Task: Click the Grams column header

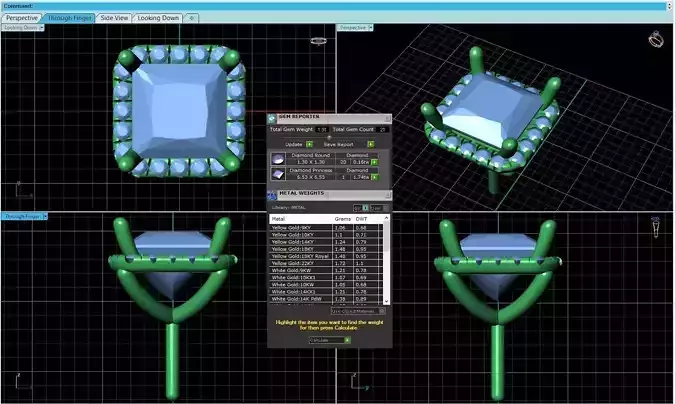Action: point(343,219)
